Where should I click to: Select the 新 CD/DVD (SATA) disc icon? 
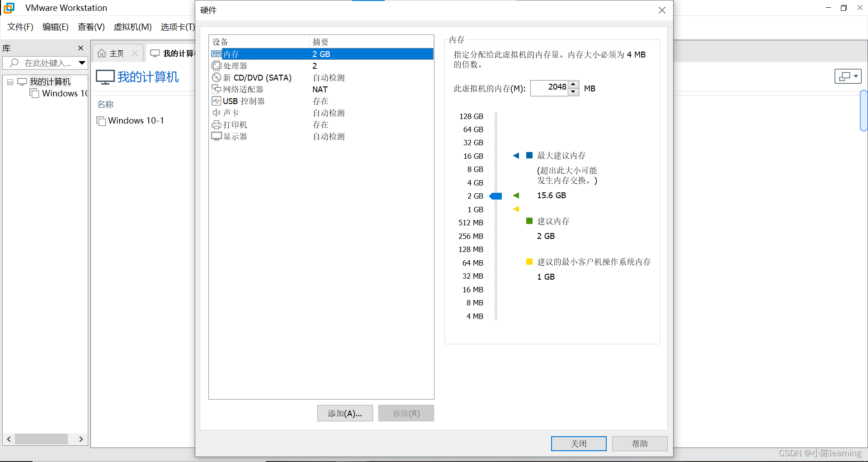point(217,77)
